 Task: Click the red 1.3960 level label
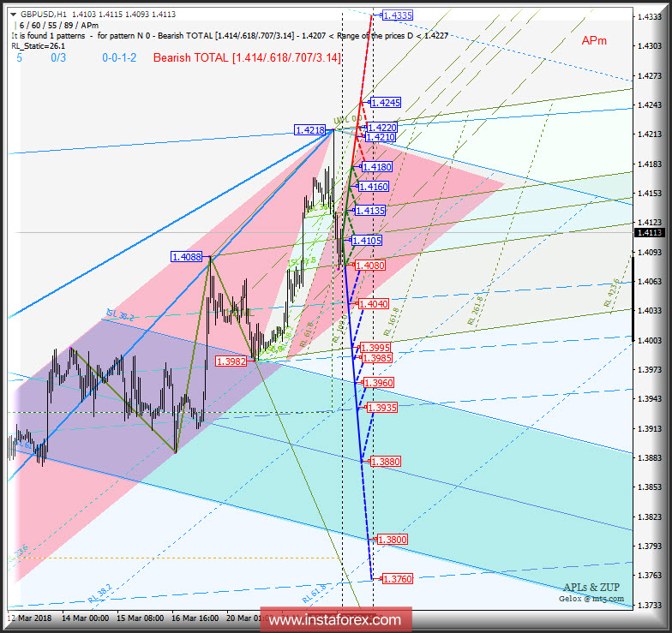pos(379,383)
